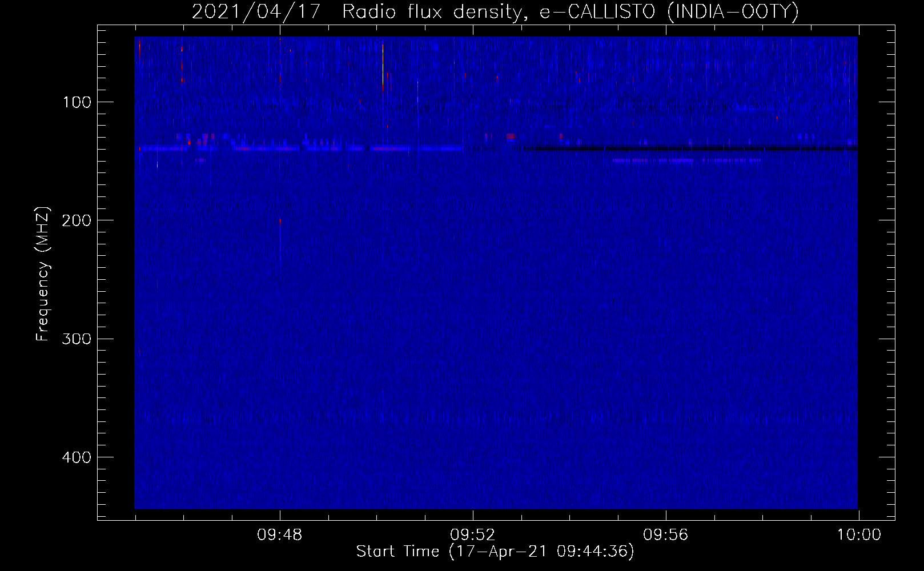Click the '09:52' time axis label
The width and height of the screenshot is (924, 571).
(x=473, y=535)
